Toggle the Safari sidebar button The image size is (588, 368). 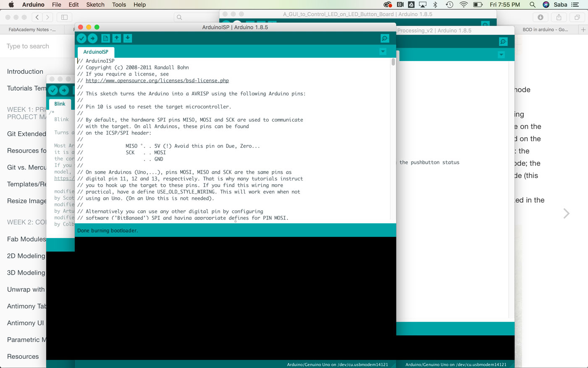click(64, 17)
